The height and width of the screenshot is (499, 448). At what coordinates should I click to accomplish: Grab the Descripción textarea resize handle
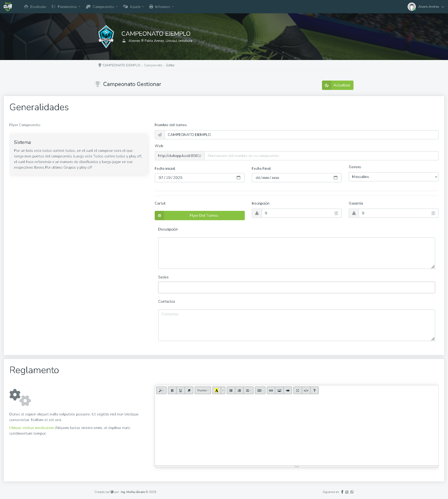point(433,266)
